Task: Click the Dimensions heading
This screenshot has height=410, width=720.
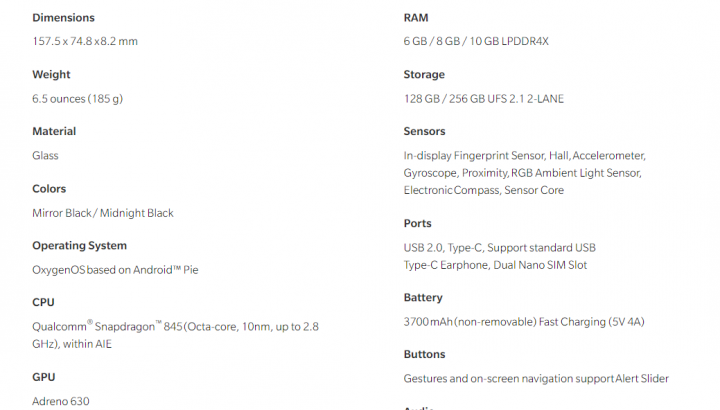Action: coord(63,17)
